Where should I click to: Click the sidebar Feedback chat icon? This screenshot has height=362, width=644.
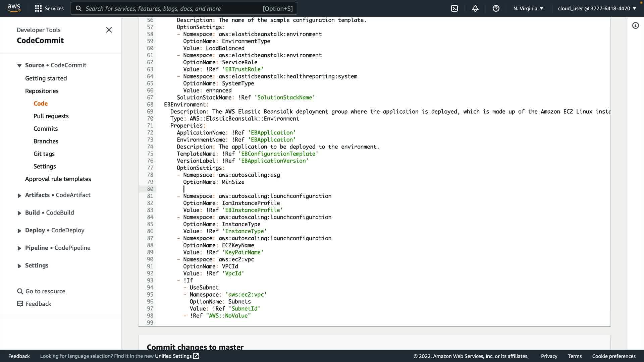20,304
